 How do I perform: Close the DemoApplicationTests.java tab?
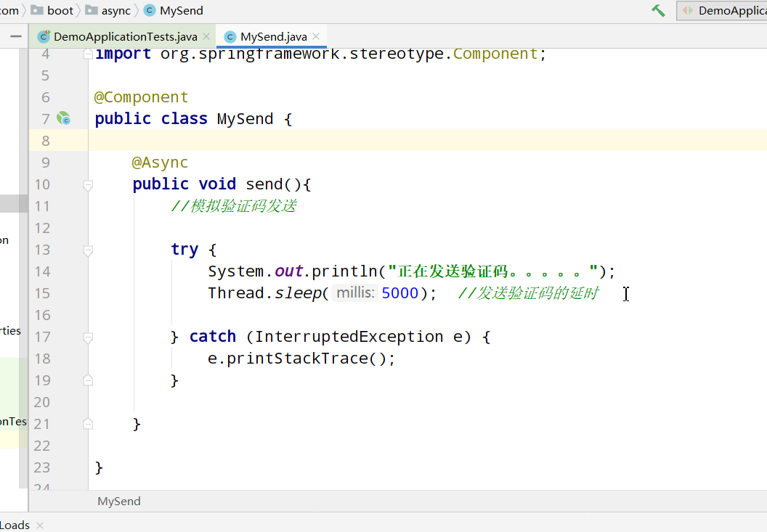tap(206, 36)
